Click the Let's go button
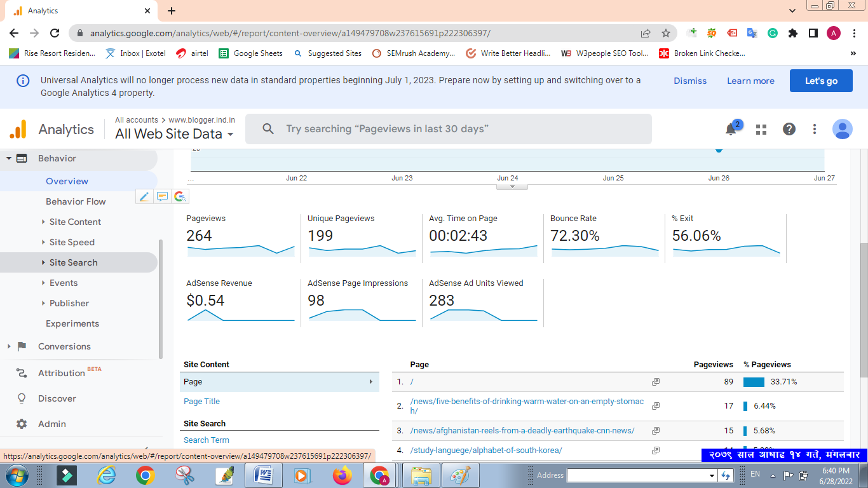 point(820,81)
